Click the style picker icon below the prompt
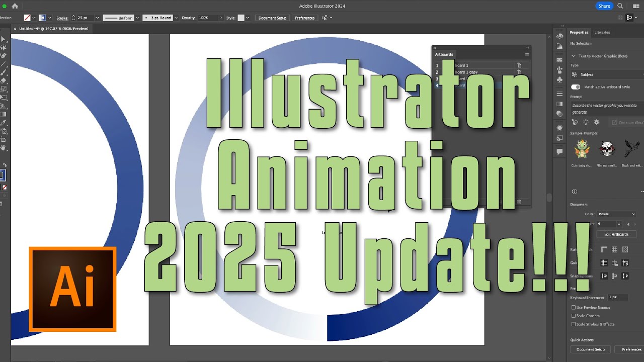This screenshot has width=644, height=362. [575, 122]
